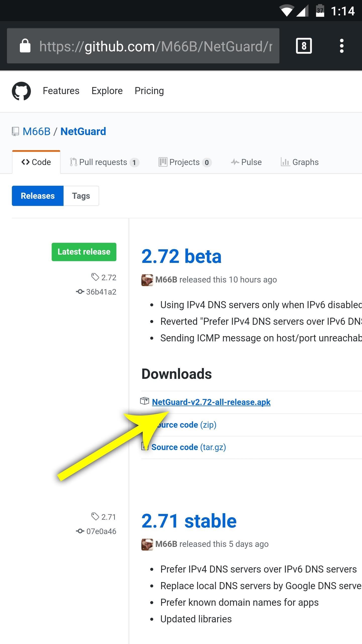362x644 pixels.
Task: Tap the 1:14 clock in status bar
Action: [343, 11]
